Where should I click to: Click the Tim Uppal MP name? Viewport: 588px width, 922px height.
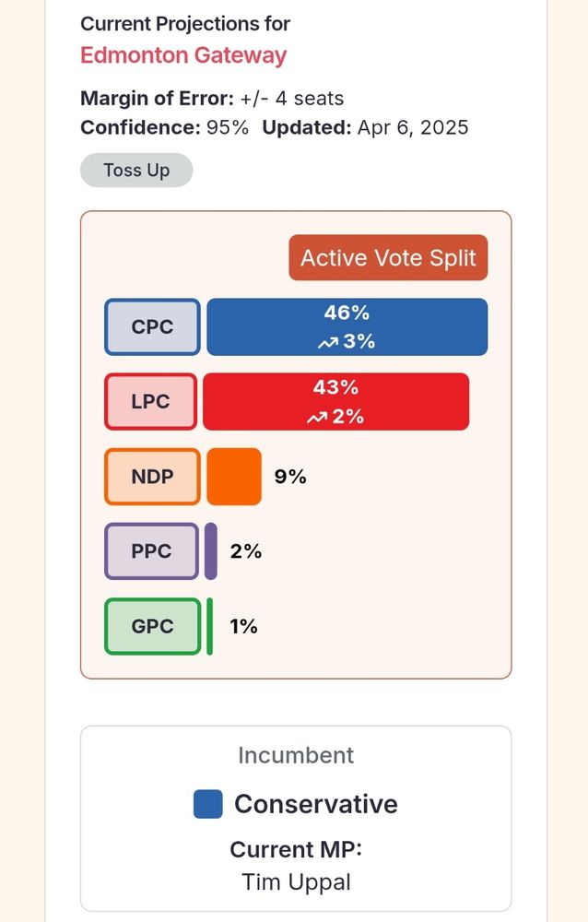[296, 882]
